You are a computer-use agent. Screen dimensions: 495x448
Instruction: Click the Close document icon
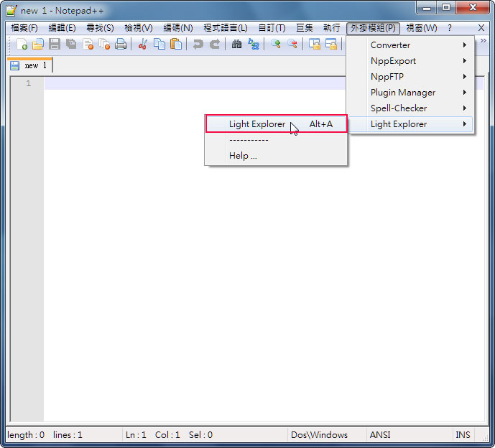(88, 44)
